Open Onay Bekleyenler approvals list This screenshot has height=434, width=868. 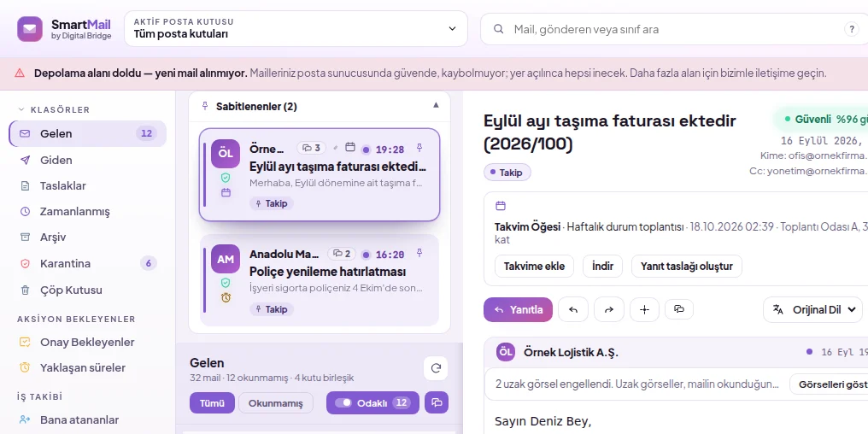coord(87,342)
